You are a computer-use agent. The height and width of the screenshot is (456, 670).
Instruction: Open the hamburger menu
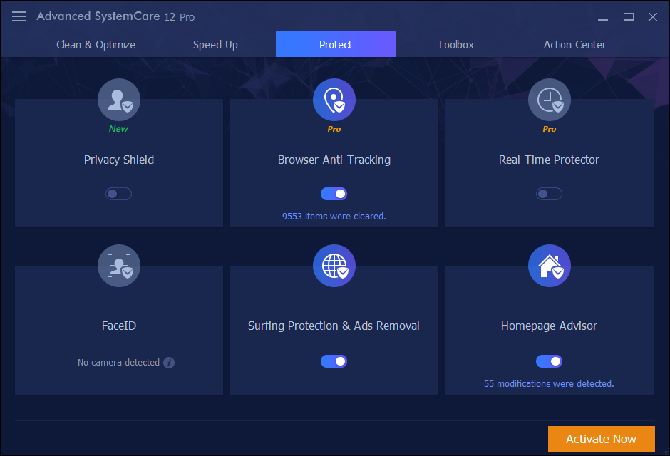(19, 16)
